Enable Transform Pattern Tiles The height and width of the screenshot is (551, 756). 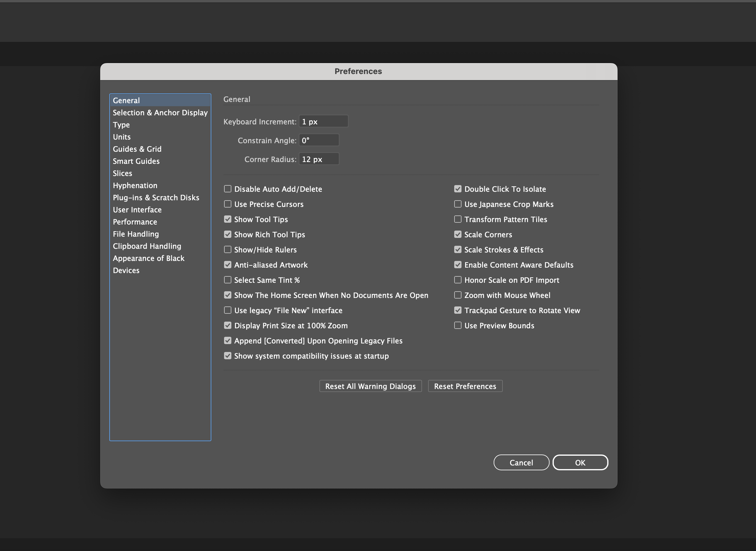point(458,219)
